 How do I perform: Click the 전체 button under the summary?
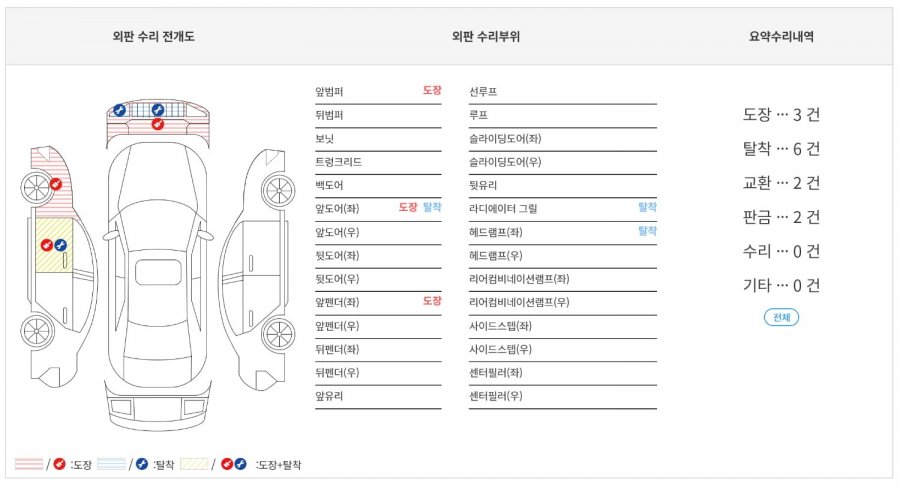pyautogui.click(x=781, y=317)
